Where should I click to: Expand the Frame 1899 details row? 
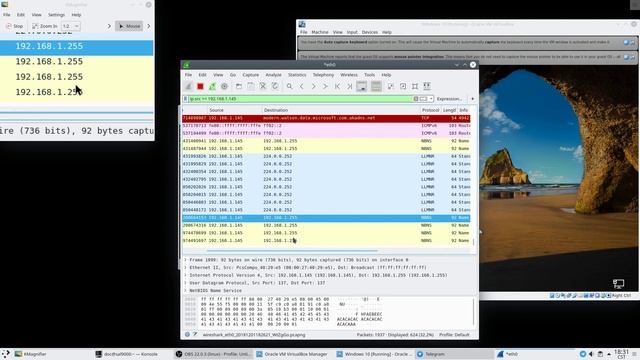[184, 260]
